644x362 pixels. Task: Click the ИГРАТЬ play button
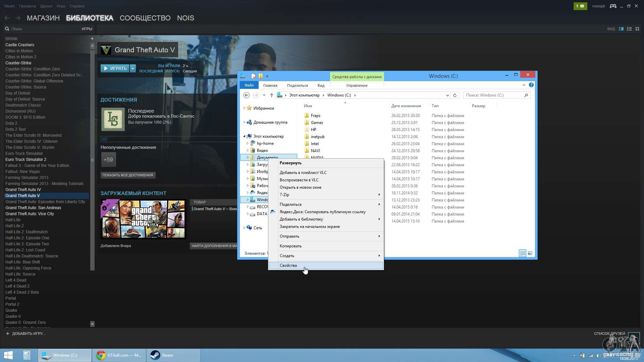(115, 68)
